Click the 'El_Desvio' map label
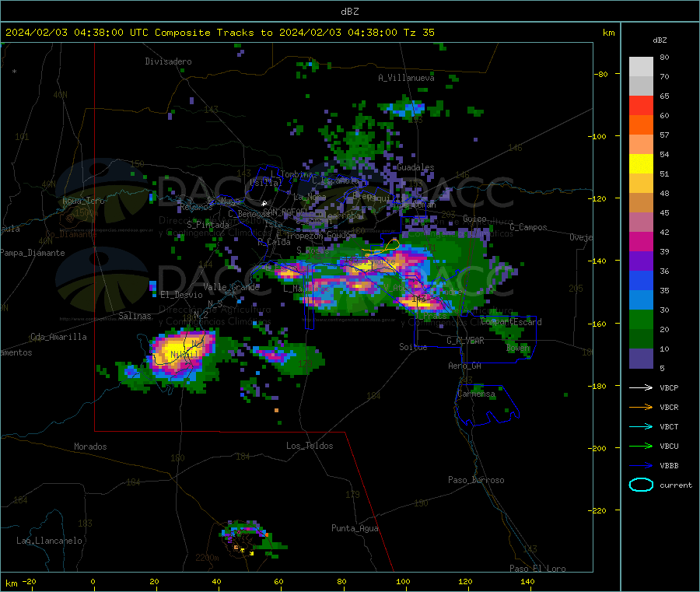 tap(181, 295)
